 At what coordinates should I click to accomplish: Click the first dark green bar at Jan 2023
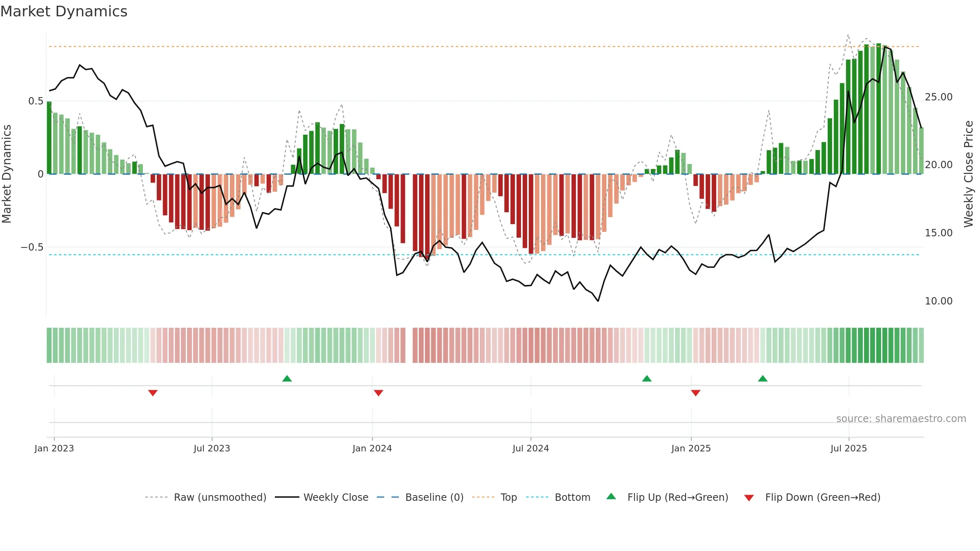[x=49, y=138]
